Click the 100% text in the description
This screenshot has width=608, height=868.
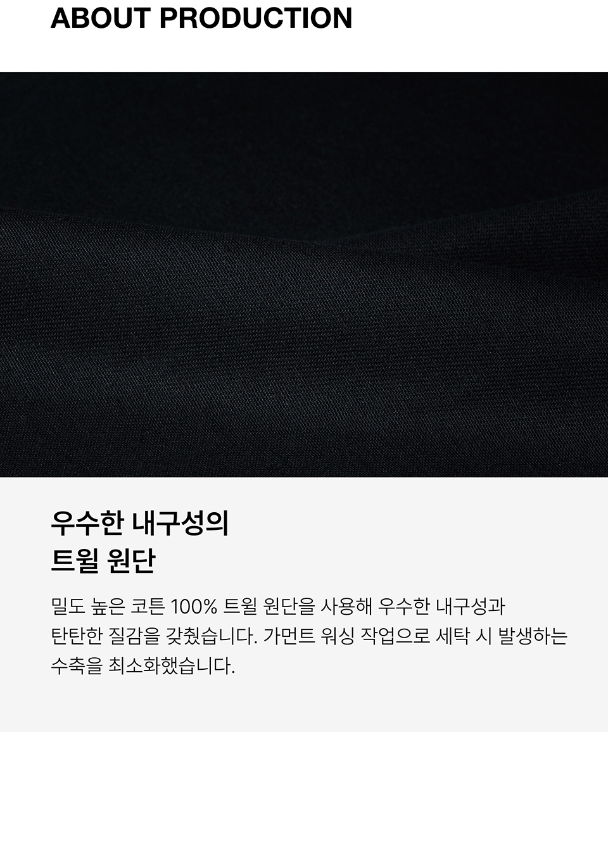pos(194,607)
